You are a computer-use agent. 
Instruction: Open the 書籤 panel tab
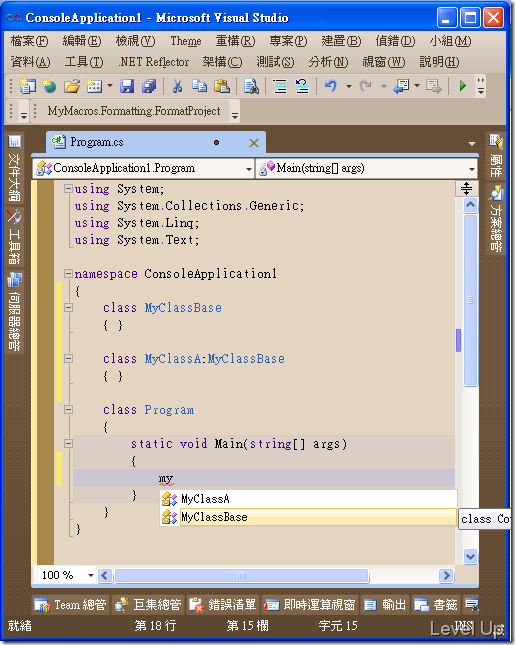pyautogui.click(x=436, y=605)
